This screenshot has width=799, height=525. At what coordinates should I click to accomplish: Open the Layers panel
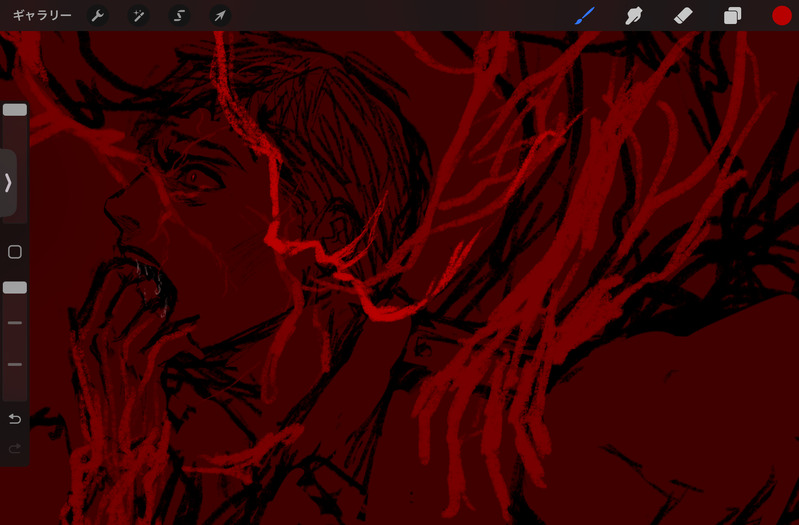(732, 16)
